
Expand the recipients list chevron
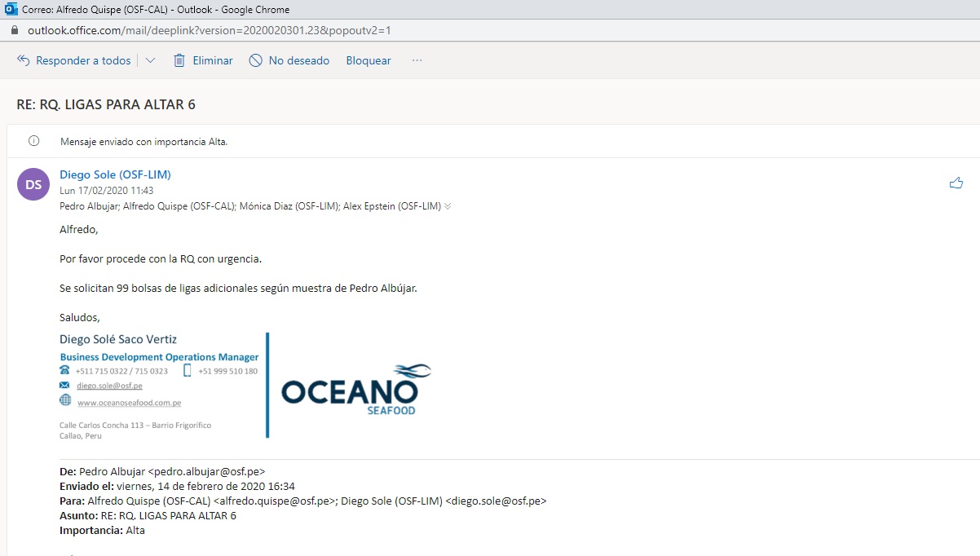(448, 207)
